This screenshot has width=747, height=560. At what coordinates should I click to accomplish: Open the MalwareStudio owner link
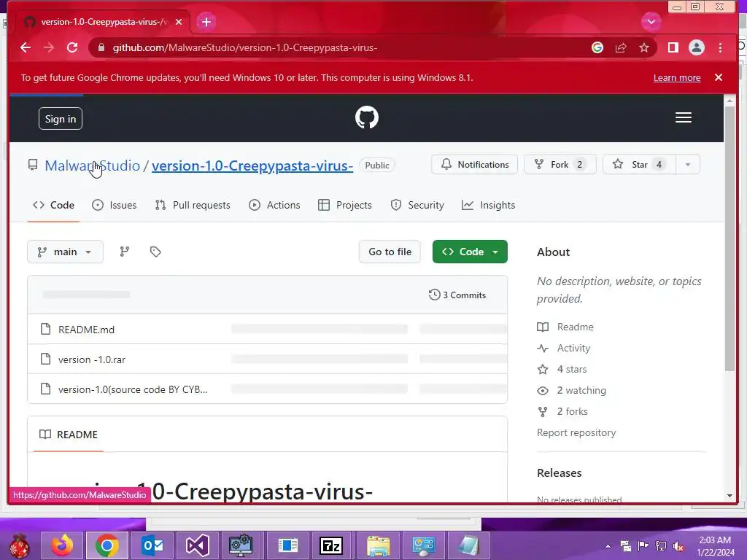click(x=93, y=166)
